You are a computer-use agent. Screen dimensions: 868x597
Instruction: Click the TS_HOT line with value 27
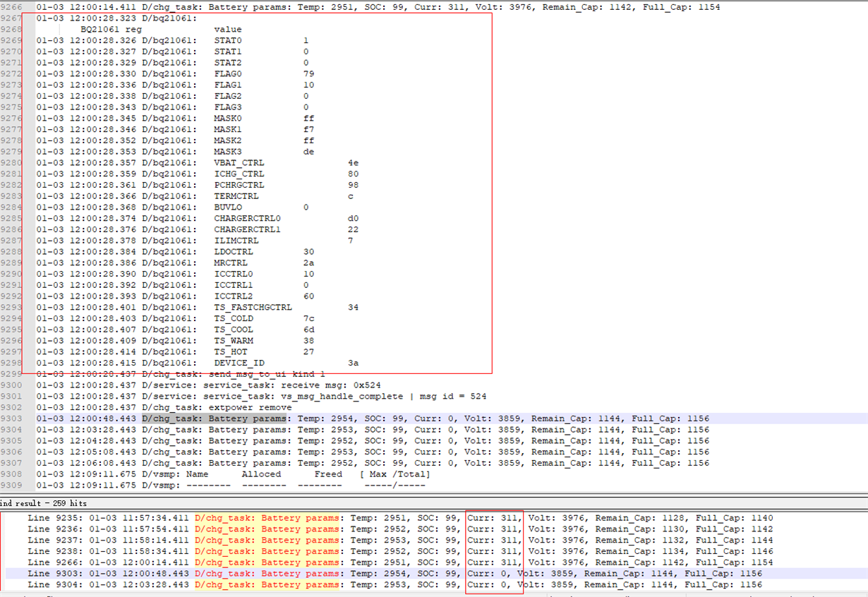[175, 351]
